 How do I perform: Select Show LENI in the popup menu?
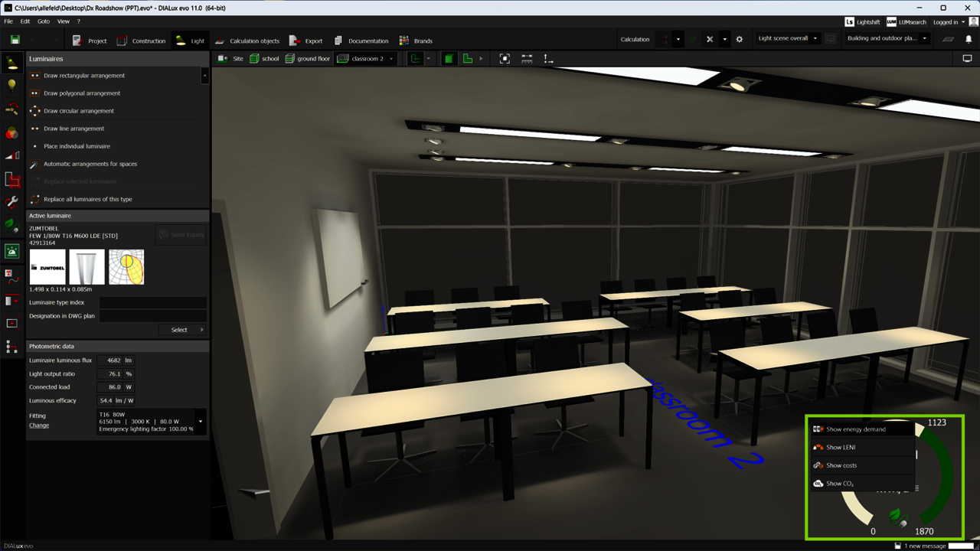point(841,448)
